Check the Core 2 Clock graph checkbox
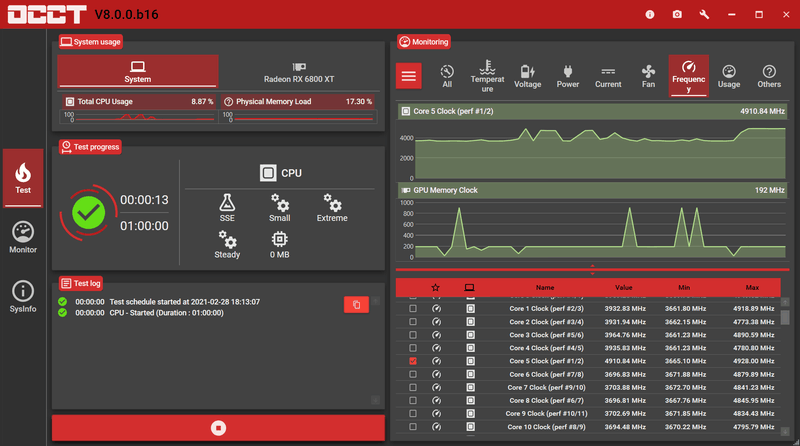This screenshot has height=446, width=800. coord(413,321)
